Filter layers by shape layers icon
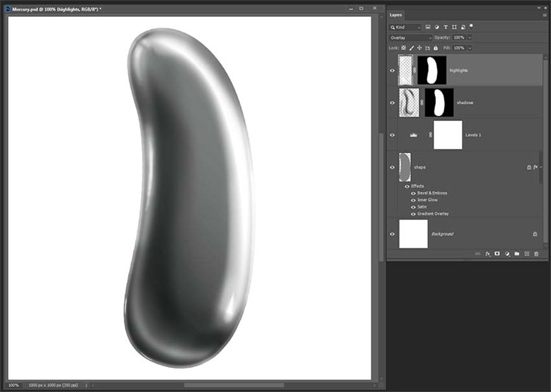 tap(455, 27)
